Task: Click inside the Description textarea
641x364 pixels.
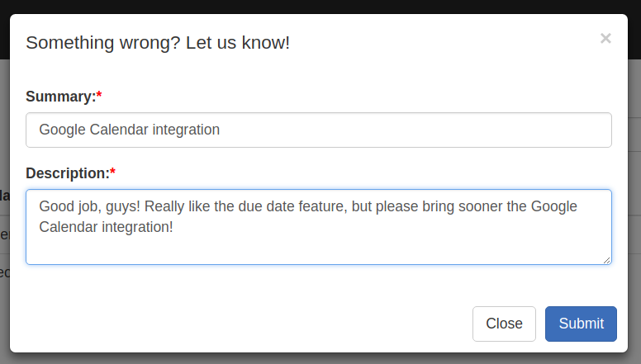Action: click(319, 227)
